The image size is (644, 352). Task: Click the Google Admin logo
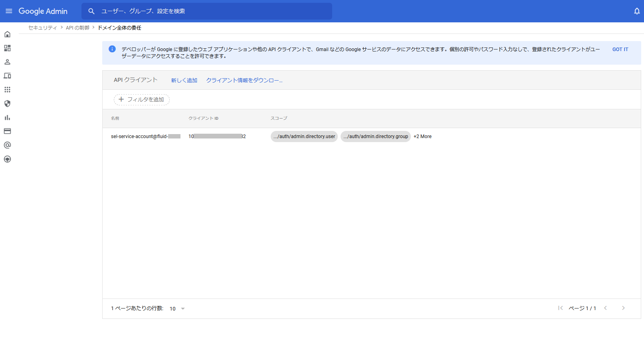coord(43,11)
